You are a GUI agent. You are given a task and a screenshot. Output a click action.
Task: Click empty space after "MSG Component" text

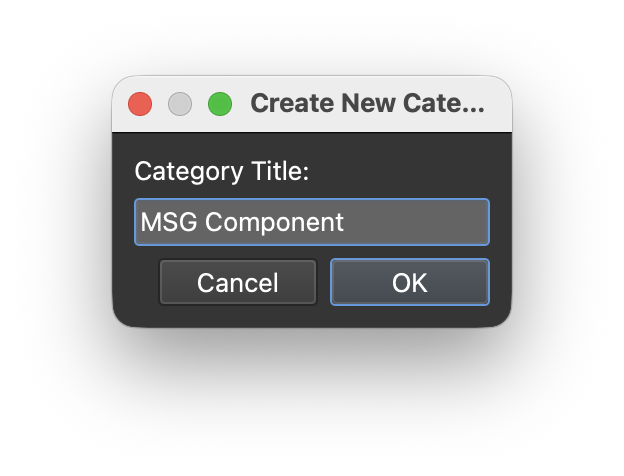pyautogui.click(x=414, y=222)
